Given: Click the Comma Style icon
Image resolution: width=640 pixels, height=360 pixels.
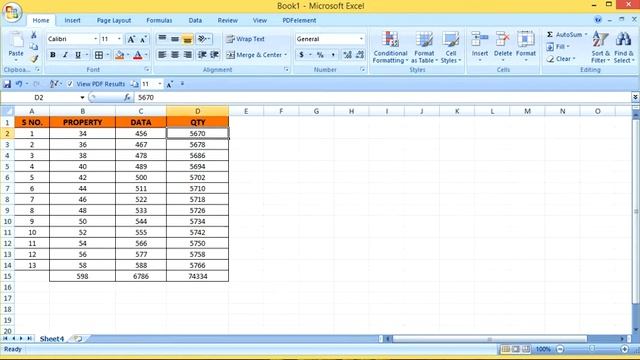Looking at the screenshot, I should tap(333, 55).
